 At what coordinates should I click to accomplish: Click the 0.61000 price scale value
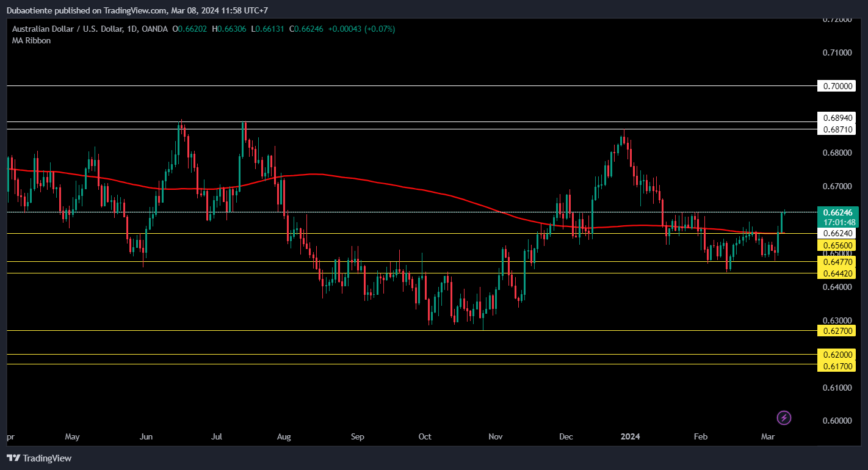(x=837, y=388)
